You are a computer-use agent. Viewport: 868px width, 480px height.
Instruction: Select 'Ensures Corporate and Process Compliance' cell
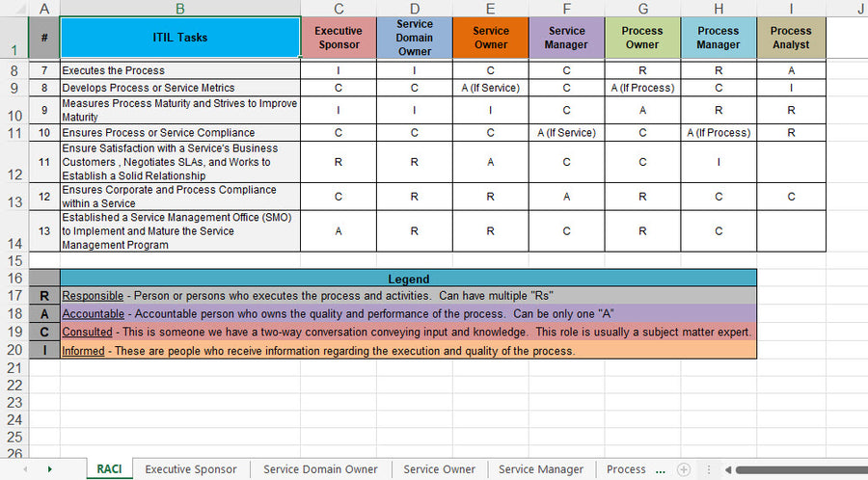pos(180,197)
